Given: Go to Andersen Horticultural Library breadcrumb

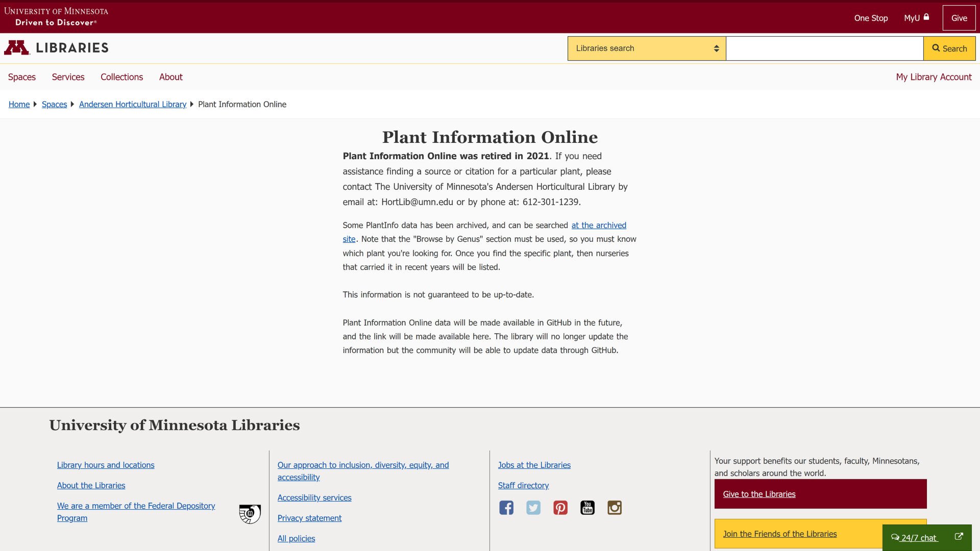Looking at the screenshot, I should pos(132,105).
